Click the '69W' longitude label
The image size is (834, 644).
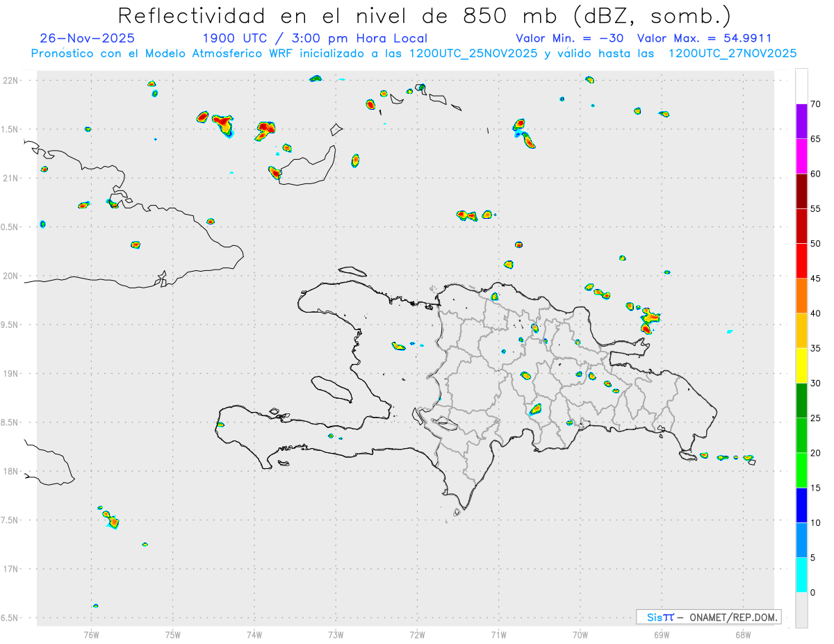pyautogui.click(x=662, y=634)
